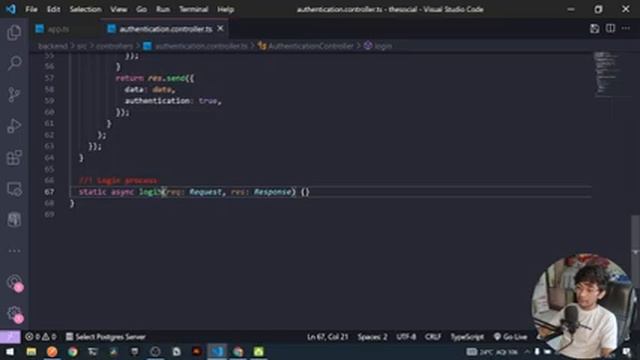Click Ln 67, Col 21 cursor position
The image size is (640, 360).
(x=327, y=337)
